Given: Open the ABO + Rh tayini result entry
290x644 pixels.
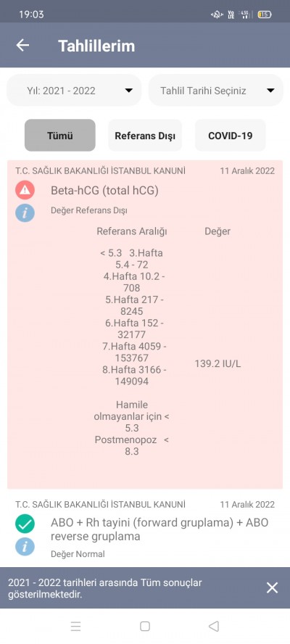Looking at the screenshot, I should (x=159, y=529).
